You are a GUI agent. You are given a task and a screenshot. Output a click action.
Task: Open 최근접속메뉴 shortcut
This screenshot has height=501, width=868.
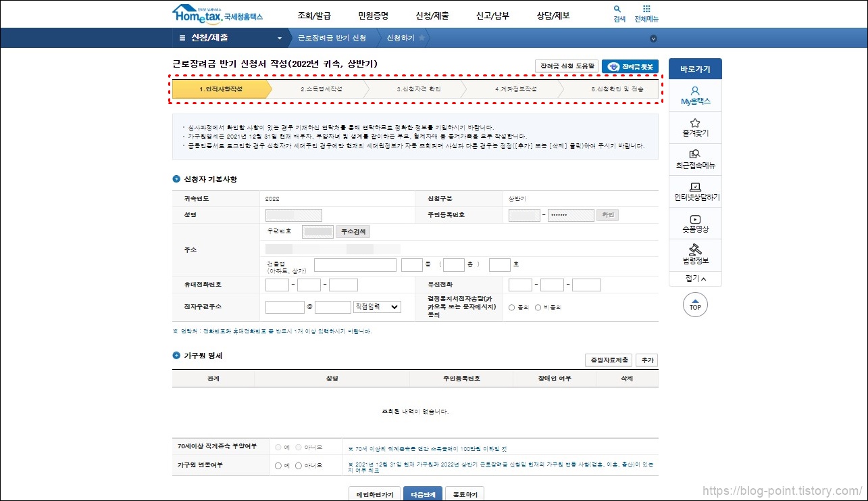tap(695, 159)
